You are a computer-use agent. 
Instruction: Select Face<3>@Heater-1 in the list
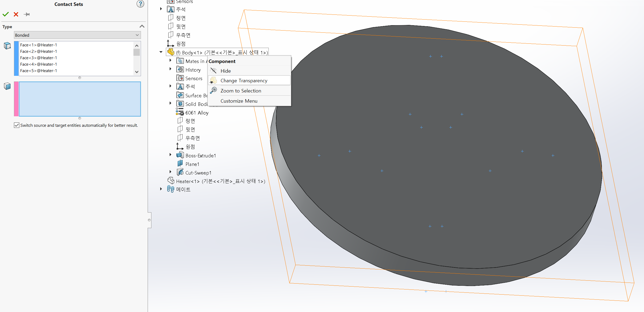38,58
